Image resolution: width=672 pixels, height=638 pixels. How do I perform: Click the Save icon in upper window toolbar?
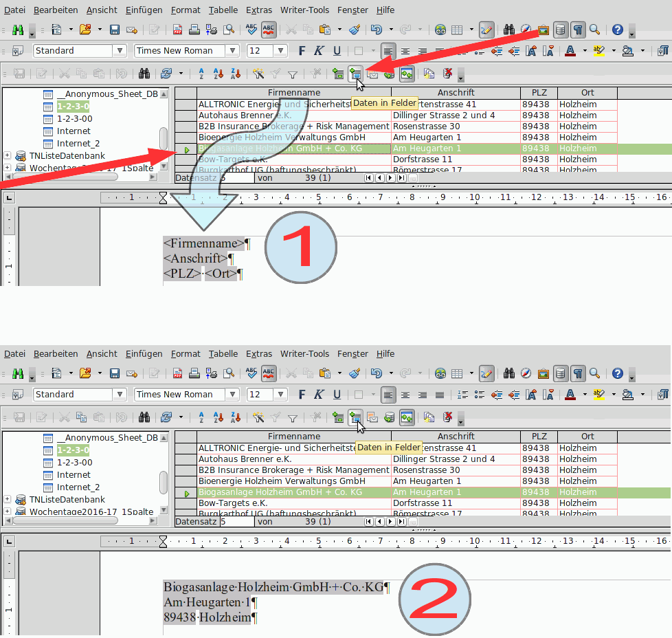(x=115, y=30)
